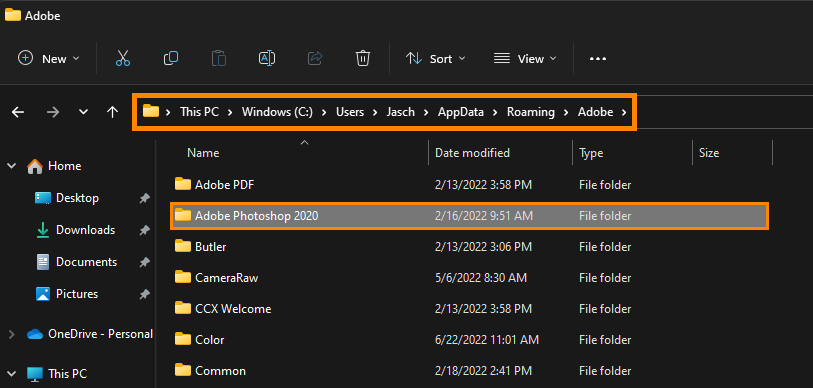The width and height of the screenshot is (813, 388).
Task: Expand chevron after Adobe in address bar
Action: (624, 112)
